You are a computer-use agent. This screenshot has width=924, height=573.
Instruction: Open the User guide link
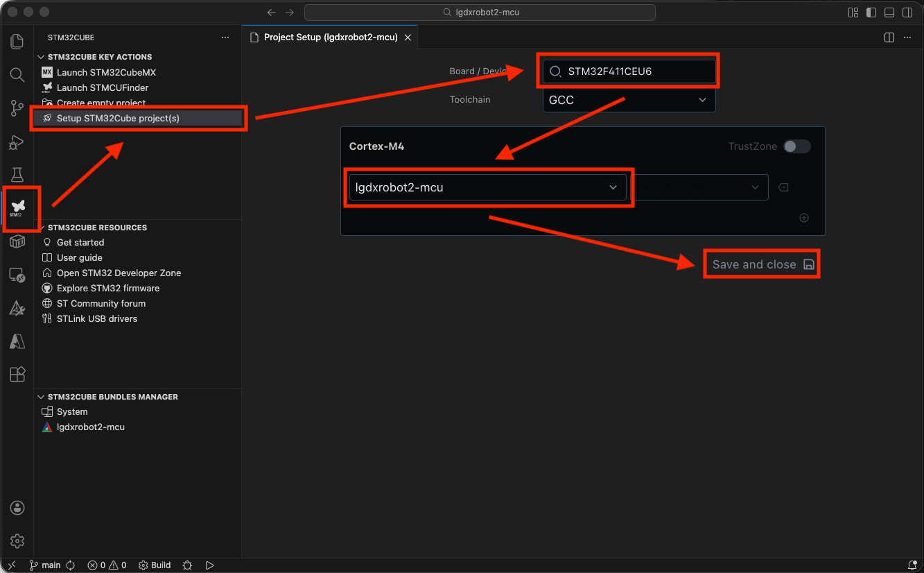tap(79, 257)
